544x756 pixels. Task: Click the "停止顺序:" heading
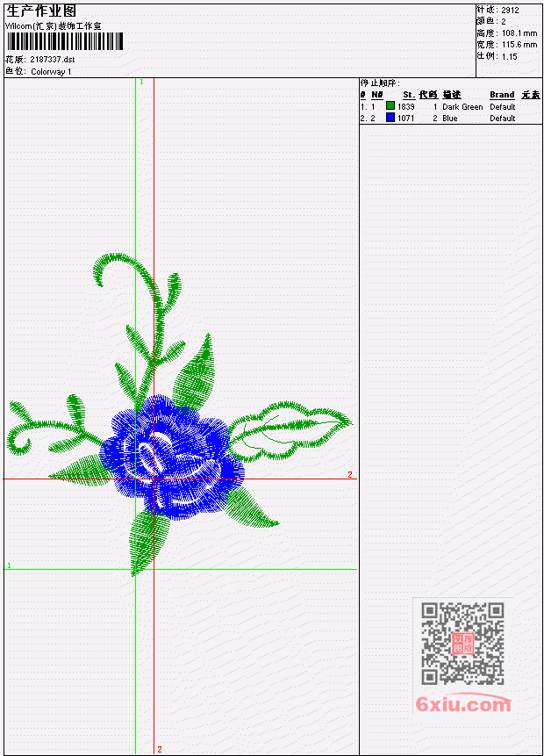pyautogui.click(x=380, y=83)
